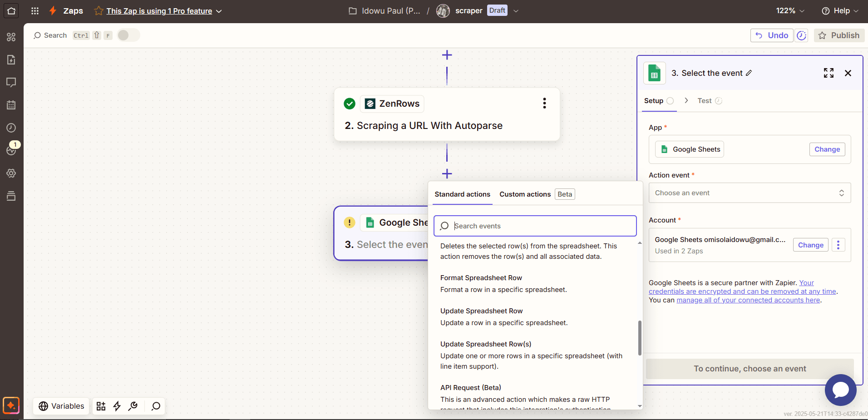The image size is (868, 420).
Task: Open the history clock icon in sidebar
Action: tap(11, 128)
